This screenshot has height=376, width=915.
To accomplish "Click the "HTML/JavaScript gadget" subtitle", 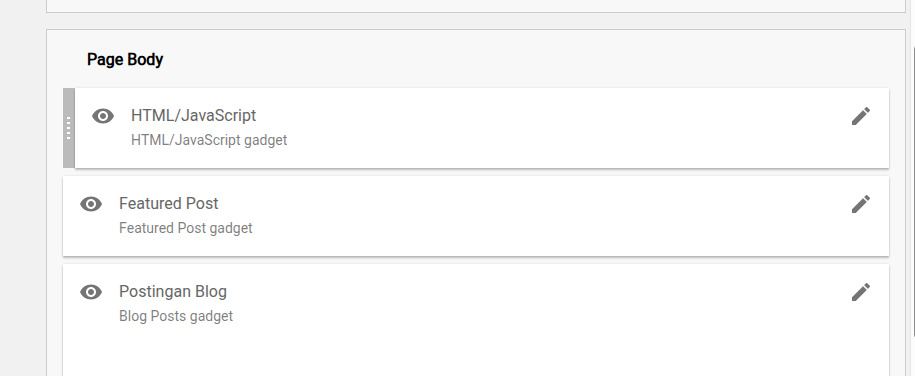I will 209,140.
